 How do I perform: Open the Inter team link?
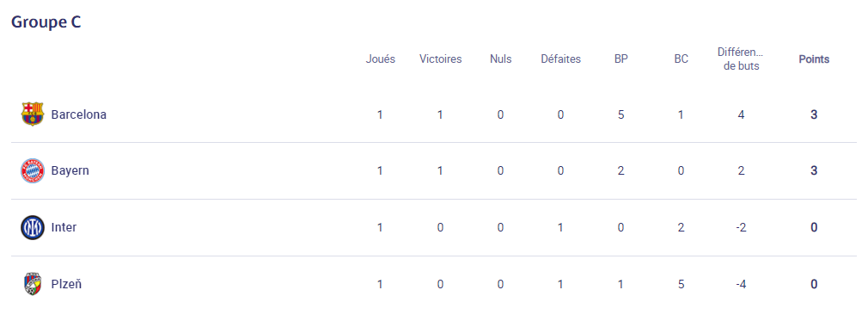(64, 227)
